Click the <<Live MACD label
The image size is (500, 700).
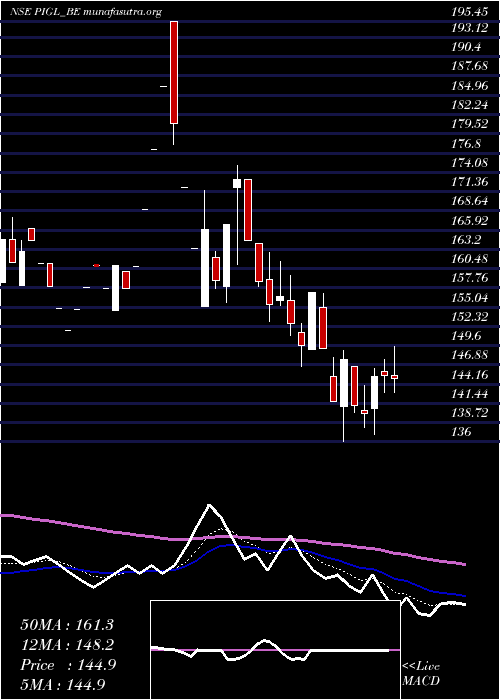click(421, 674)
